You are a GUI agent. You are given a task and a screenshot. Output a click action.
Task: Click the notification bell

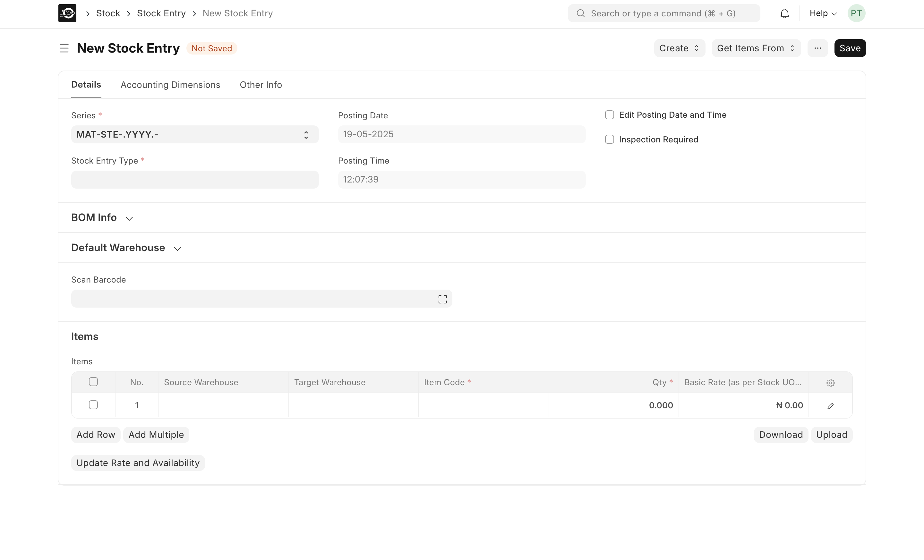click(784, 13)
